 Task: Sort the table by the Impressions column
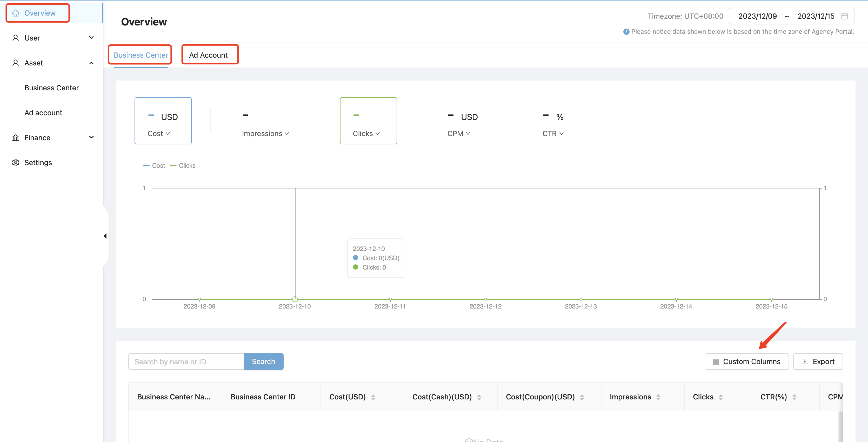[658, 397]
